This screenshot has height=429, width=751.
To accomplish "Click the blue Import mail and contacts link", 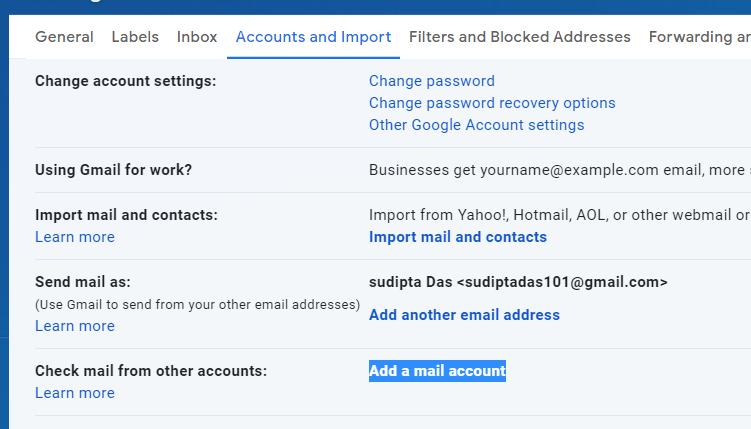I will click(457, 237).
